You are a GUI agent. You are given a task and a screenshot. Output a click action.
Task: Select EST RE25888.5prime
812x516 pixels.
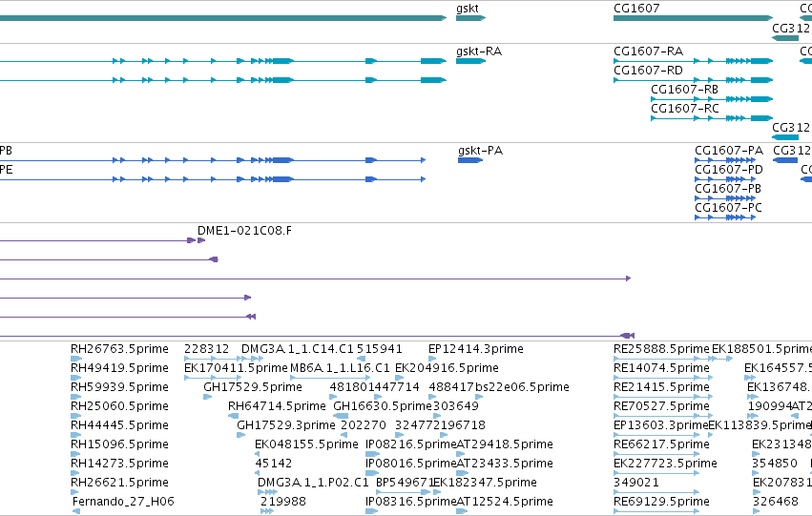click(x=661, y=349)
